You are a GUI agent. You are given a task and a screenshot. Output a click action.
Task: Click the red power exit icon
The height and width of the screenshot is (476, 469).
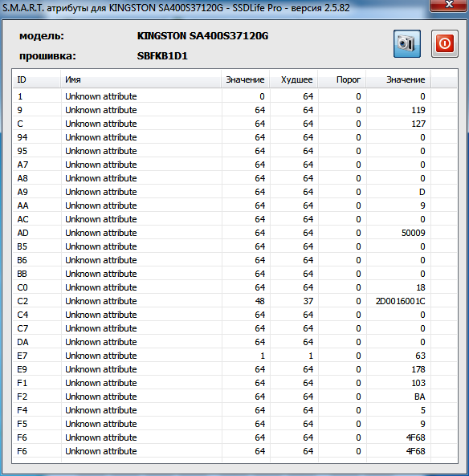point(445,43)
